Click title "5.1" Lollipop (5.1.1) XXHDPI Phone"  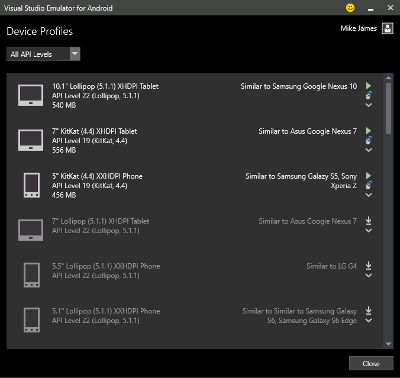click(x=106, y=311)
